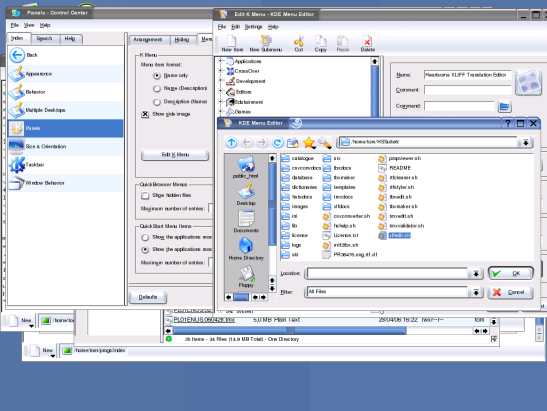Open the Location field dropdown arrow
This screenshot has width=547, height=411.
click(475, 274)
